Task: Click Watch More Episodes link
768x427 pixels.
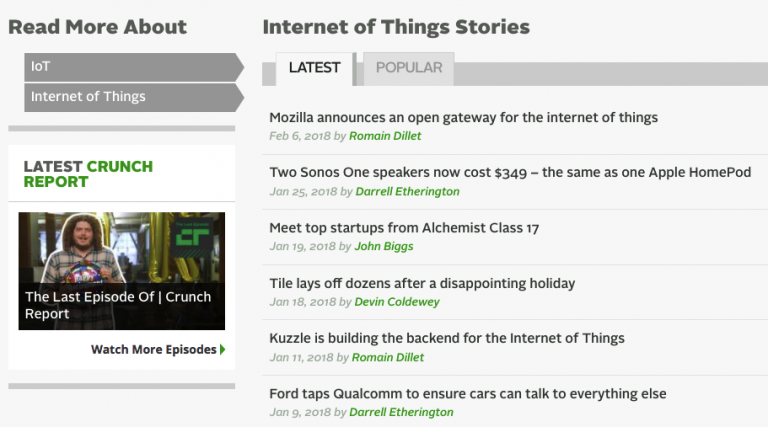Action: coord(153,350)
